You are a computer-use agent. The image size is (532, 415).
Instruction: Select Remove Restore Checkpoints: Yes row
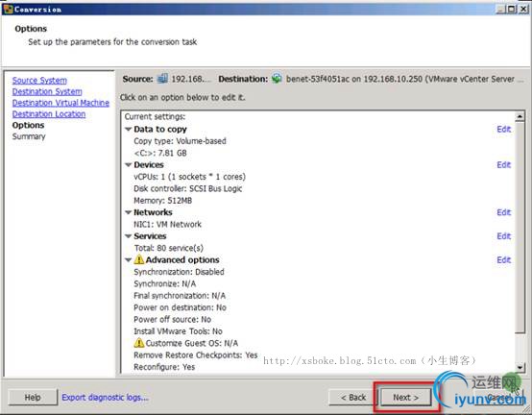(x=196, y=354)
